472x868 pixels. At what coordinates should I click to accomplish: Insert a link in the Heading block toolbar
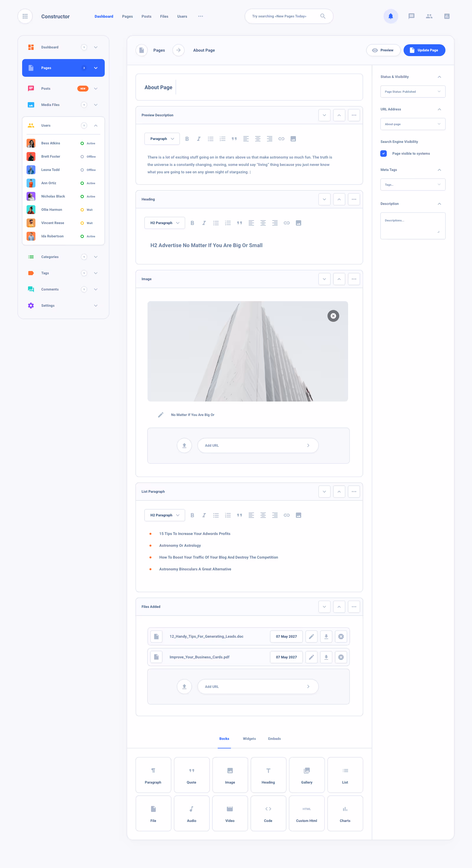coord(286,223)
